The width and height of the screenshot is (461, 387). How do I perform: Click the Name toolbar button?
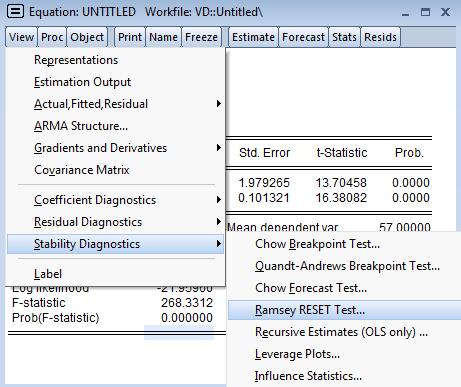(163, 37)
